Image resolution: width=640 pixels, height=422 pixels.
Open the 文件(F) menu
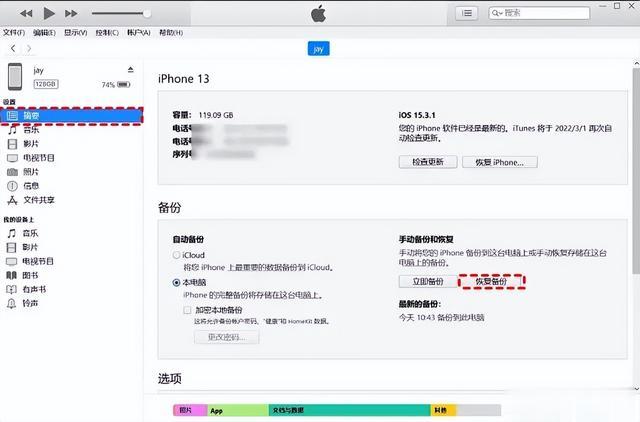14,33
